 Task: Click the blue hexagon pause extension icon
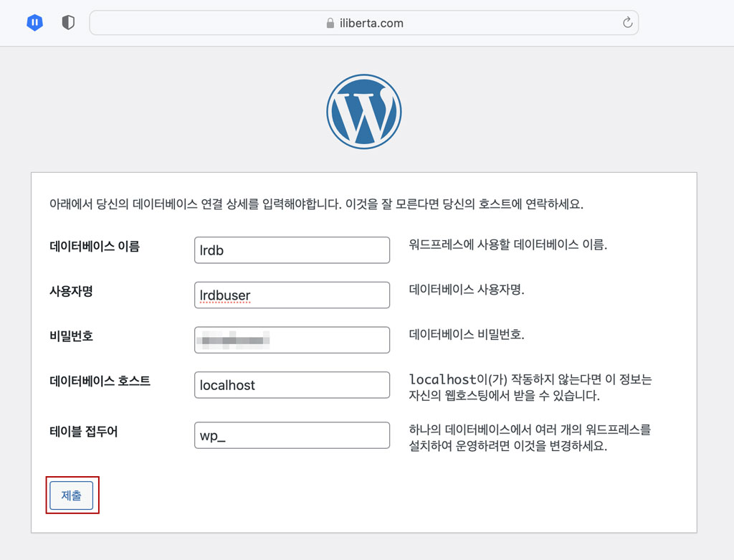pyautogui.click(x=34, y=22)
